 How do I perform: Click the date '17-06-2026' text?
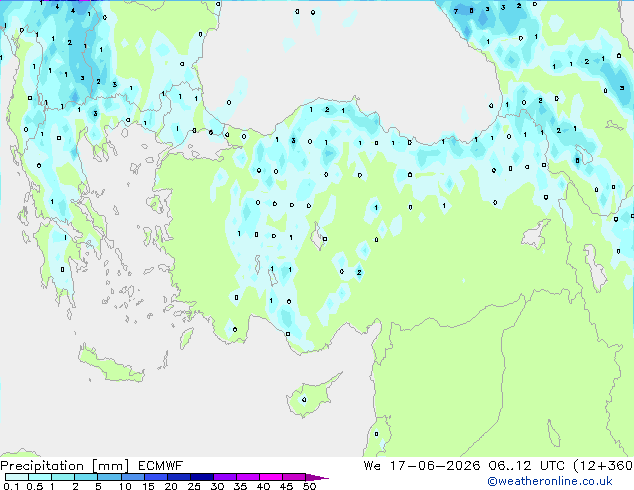click(x=435, y=466)
